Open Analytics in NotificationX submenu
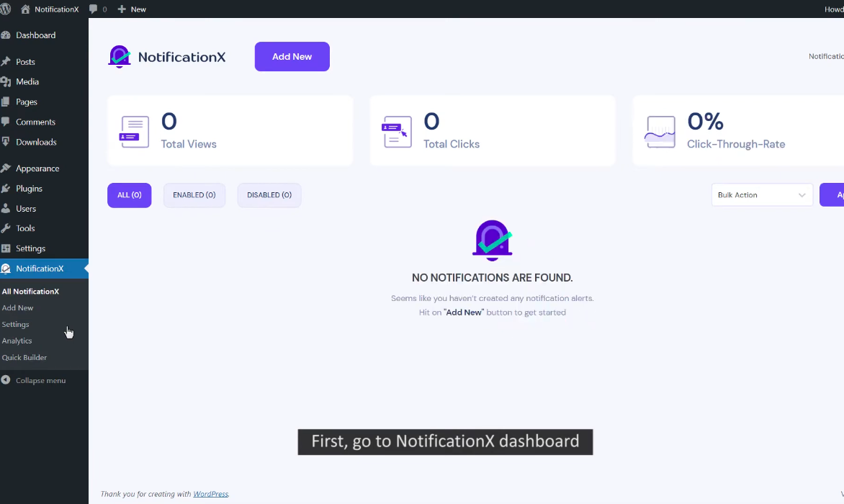844x504 pixels. coord(17,341)
